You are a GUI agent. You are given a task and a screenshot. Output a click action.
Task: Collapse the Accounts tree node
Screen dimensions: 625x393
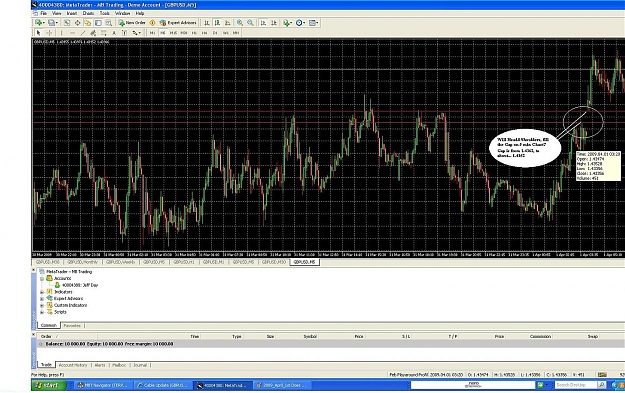(42, 278)
